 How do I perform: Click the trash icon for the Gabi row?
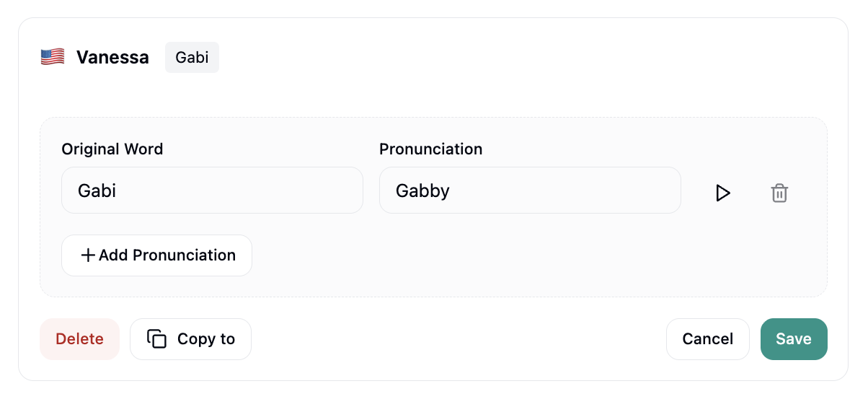[779, 193]
